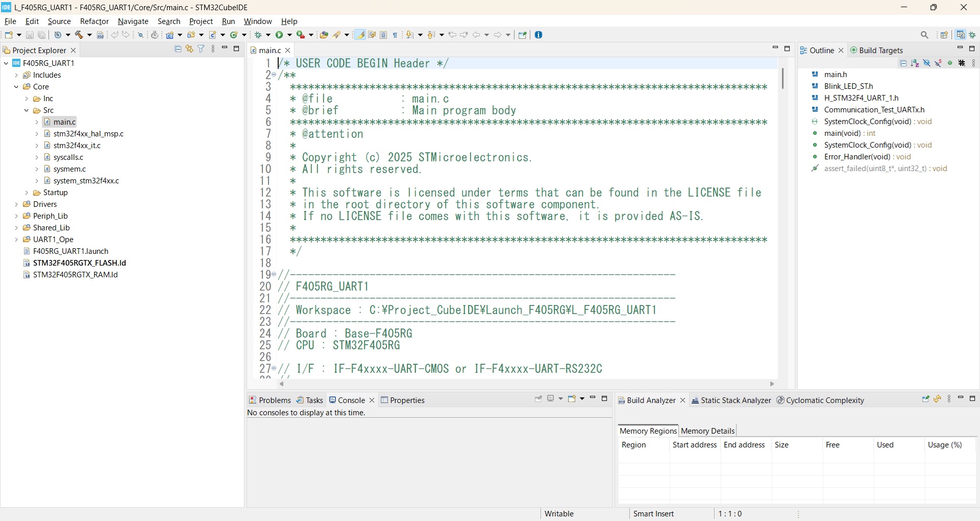Click the Usage (%) column header

click(x=950, y=445)
